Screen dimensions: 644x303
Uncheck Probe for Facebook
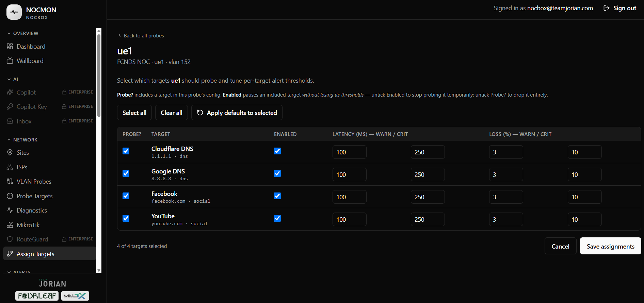pos(126,196)
